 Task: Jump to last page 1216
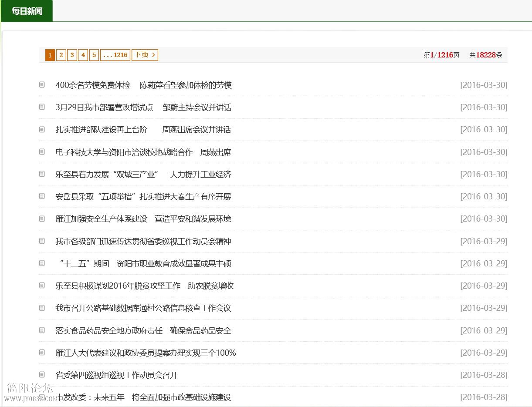click(x=115, y=55)
